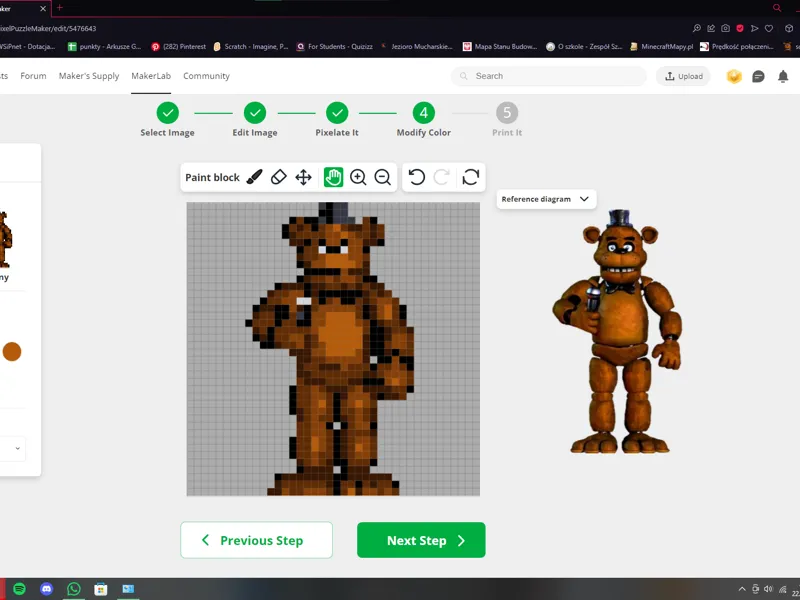
Task: Go to the Select Image step
Action: coord(167,120)
